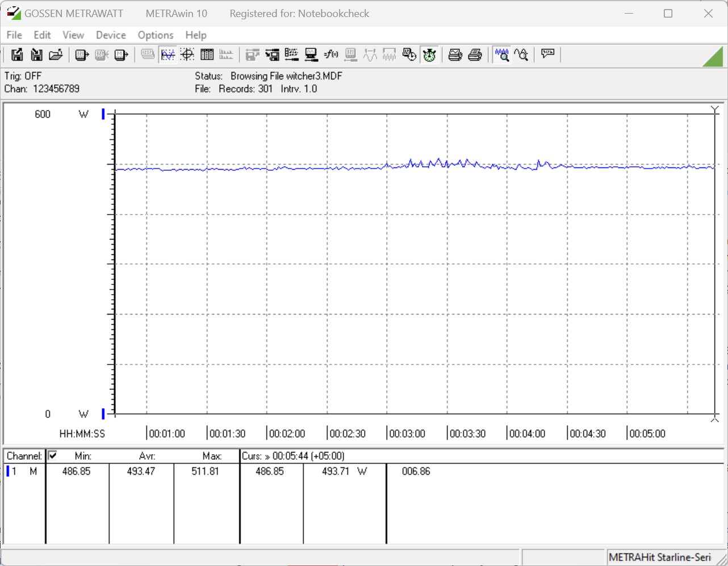Click the greyed wave-range toolbar icon

(390, 54)
